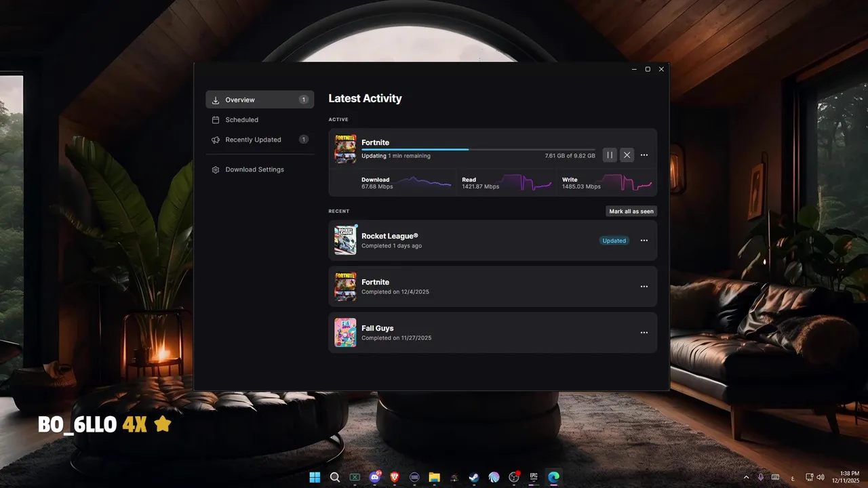Viewport: 868px width, 488px height.
Task: Click "1485.03 Mbps" write speed value
Action: pyautogui.click(x=581, y=186)
